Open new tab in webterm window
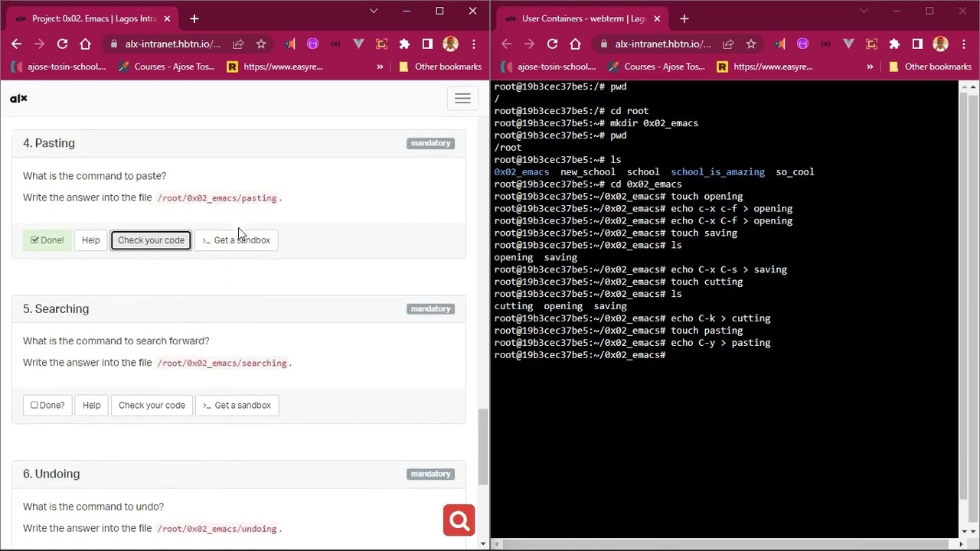Image resolution: width=980 pixels, height=551 pixels. 684,18
